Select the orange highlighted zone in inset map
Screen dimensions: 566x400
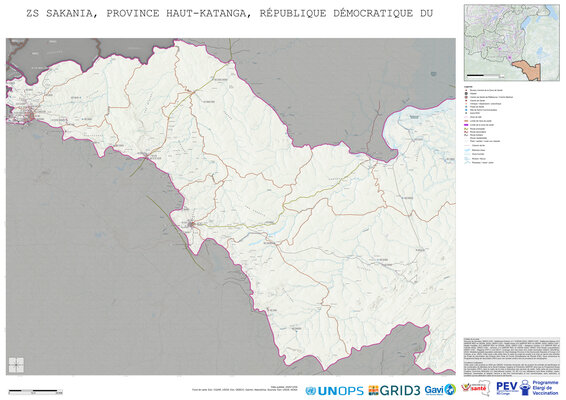[x=528, y=71]
